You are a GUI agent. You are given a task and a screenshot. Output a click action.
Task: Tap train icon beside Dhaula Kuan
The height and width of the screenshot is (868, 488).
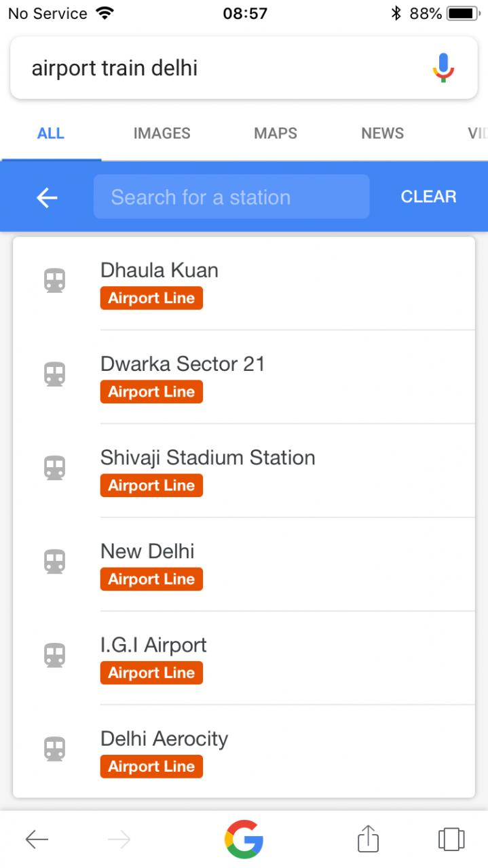pos(55,280)
